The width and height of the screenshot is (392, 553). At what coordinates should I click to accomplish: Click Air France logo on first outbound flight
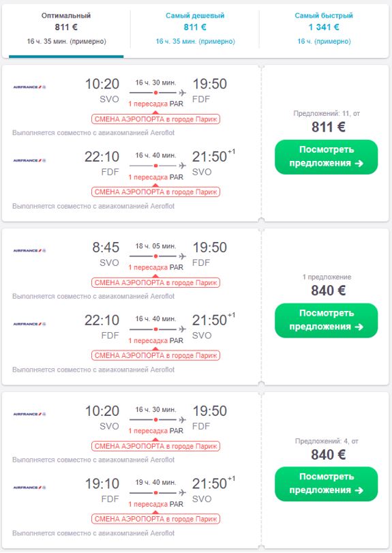pos(29,87)
